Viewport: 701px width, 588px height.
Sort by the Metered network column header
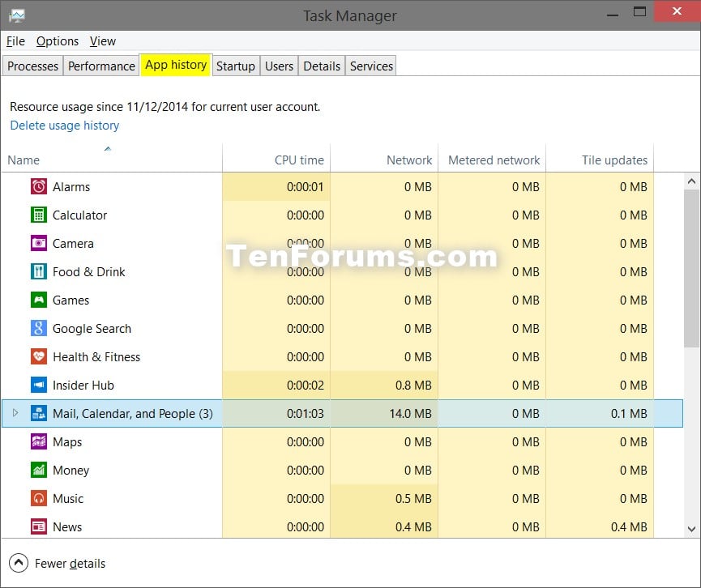492,158
